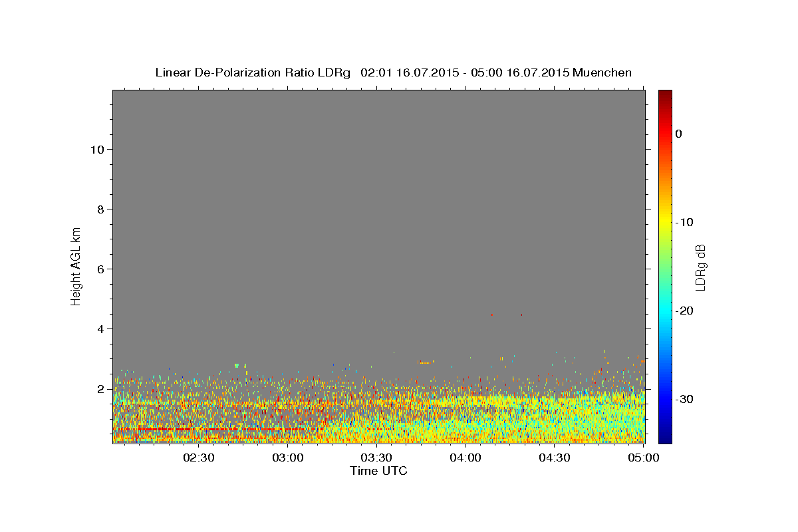Select the 03:00 time tick label
The width and height of the screenshot is (798, 532).
pos(288,458)
